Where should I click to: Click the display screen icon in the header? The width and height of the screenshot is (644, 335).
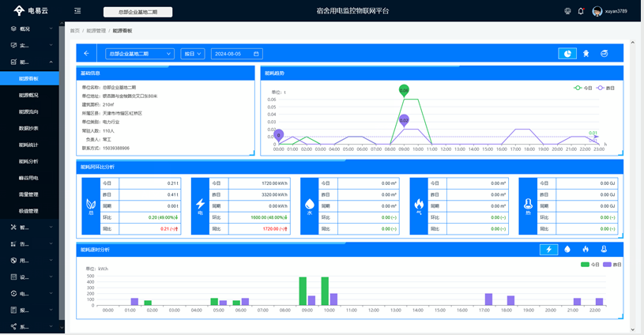567,11
